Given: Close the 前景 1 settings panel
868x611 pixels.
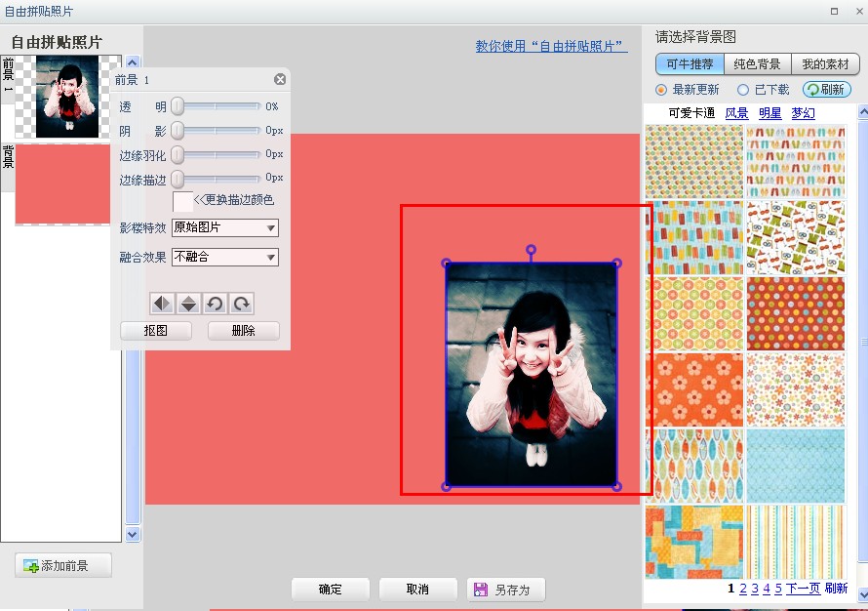Looking at the screenshot, I should [280, 80].
